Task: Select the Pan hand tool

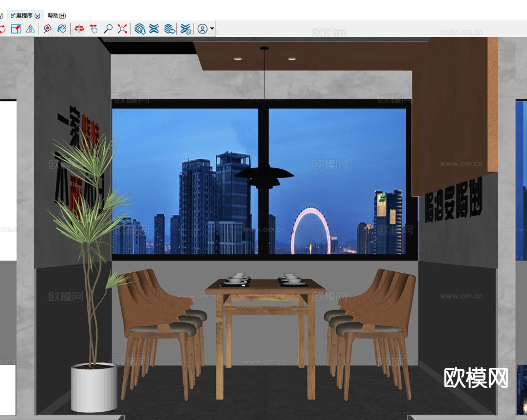Action: pyautogui.click(x=94, y=29)
